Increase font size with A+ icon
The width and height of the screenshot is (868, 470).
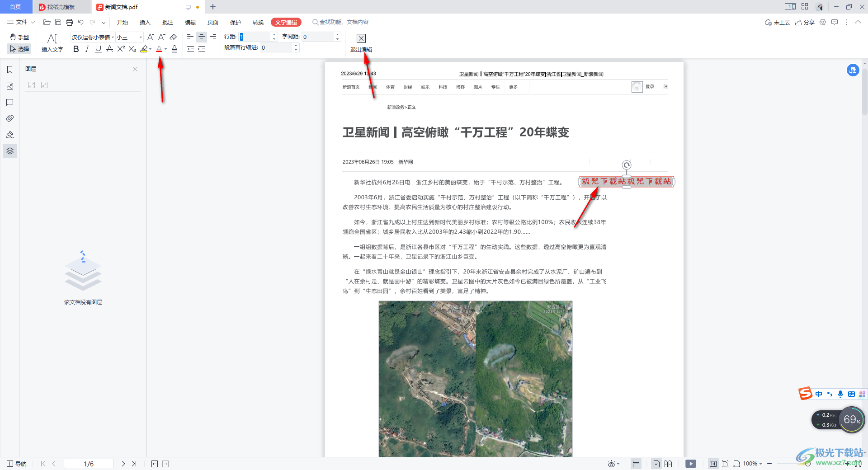point(151,37)
